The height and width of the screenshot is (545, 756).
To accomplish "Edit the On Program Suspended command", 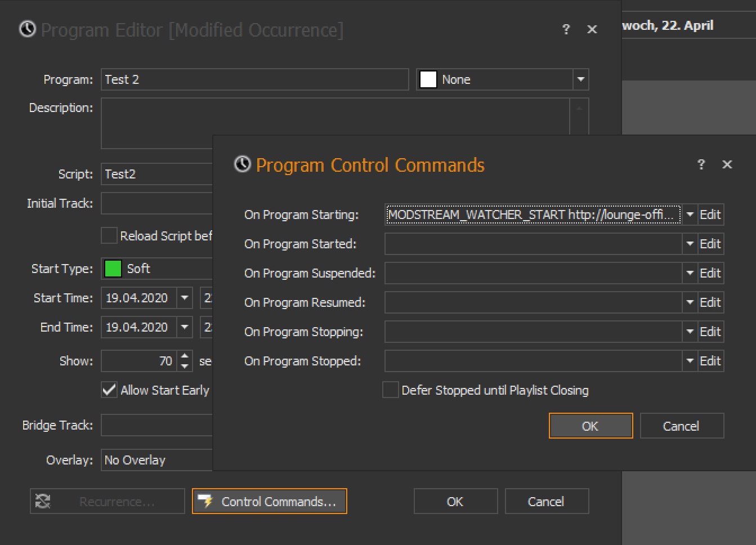I will (710, 273).
